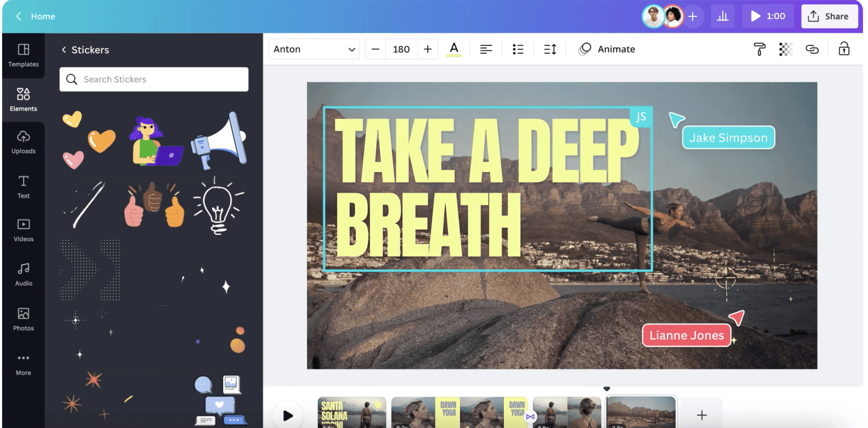Play the timeline with the play button
The height and width of the screenshot is (428, 868).
pyautogui.click(x=288, y=415)
